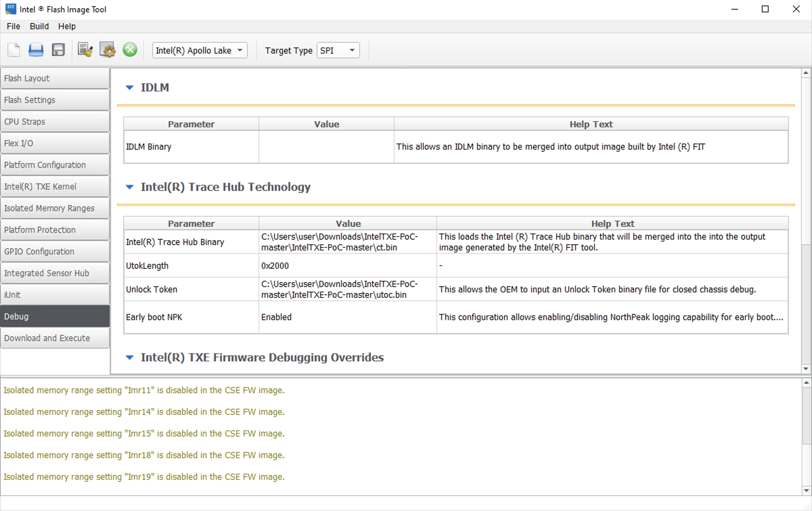
Task: Open the Build menu
Action: (x=39, y=26)
